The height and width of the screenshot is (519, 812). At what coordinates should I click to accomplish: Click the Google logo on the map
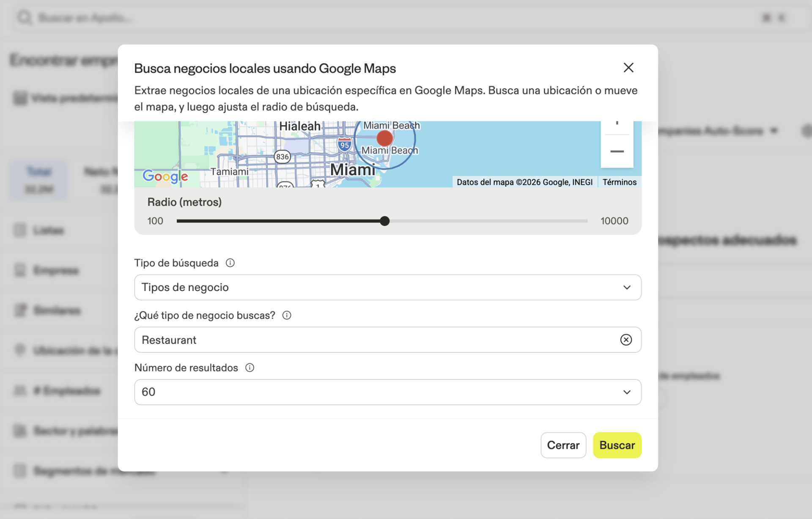[x=165, y=176]
